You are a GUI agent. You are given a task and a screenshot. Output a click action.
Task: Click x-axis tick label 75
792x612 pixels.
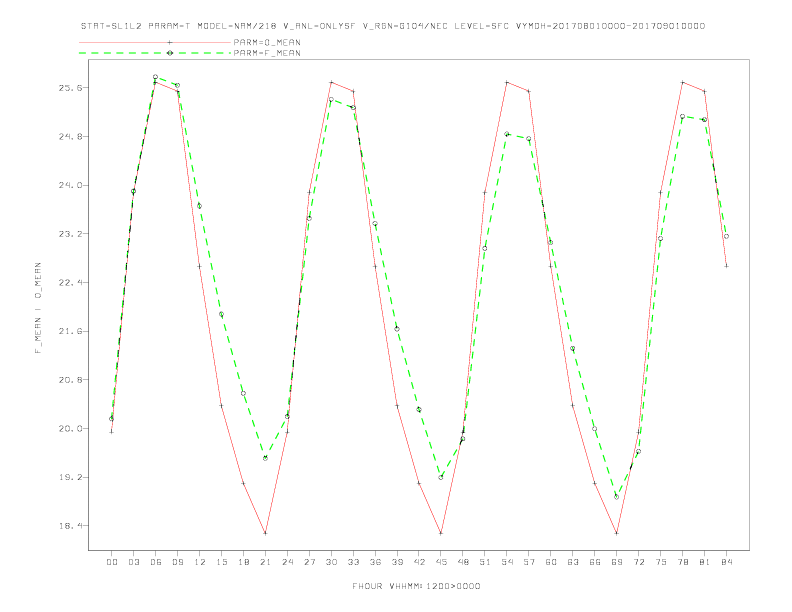point(661,562)
